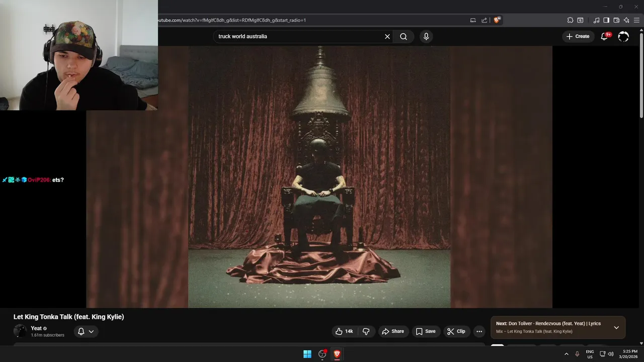
Task: Click the microphone tray icon
Action: click(577, 354)
